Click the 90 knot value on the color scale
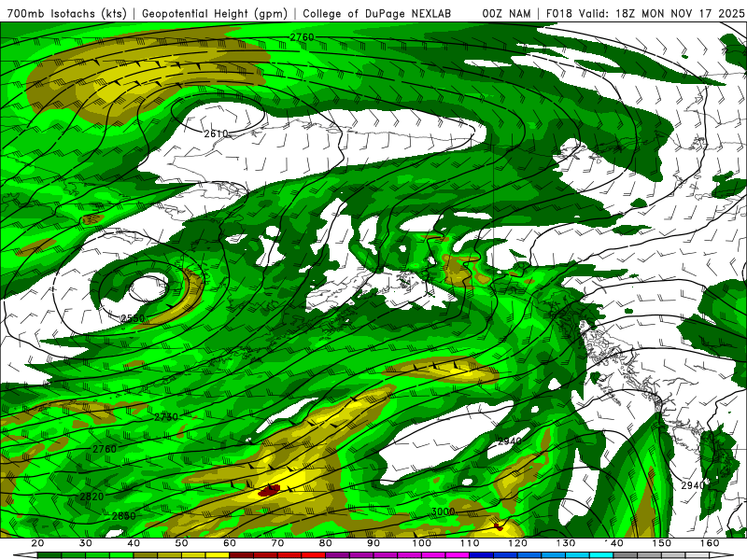The image size is (747, 560). tap(373, 543)
